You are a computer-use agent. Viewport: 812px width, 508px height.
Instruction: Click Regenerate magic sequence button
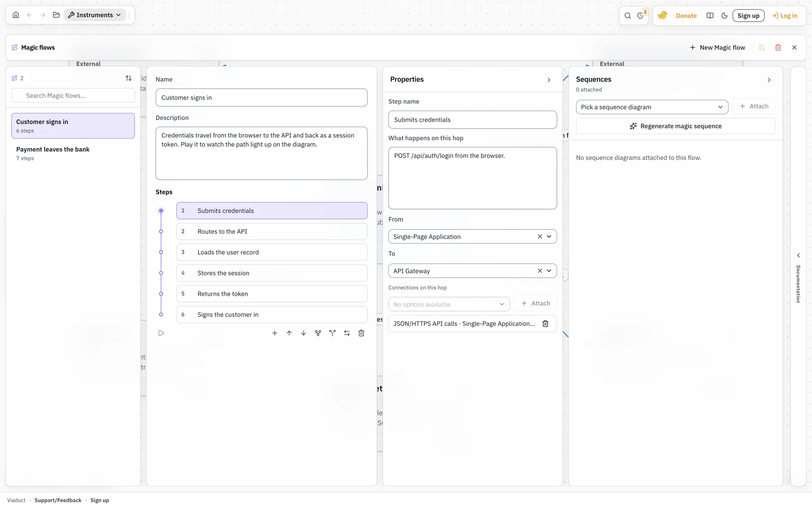click(675, 126)
